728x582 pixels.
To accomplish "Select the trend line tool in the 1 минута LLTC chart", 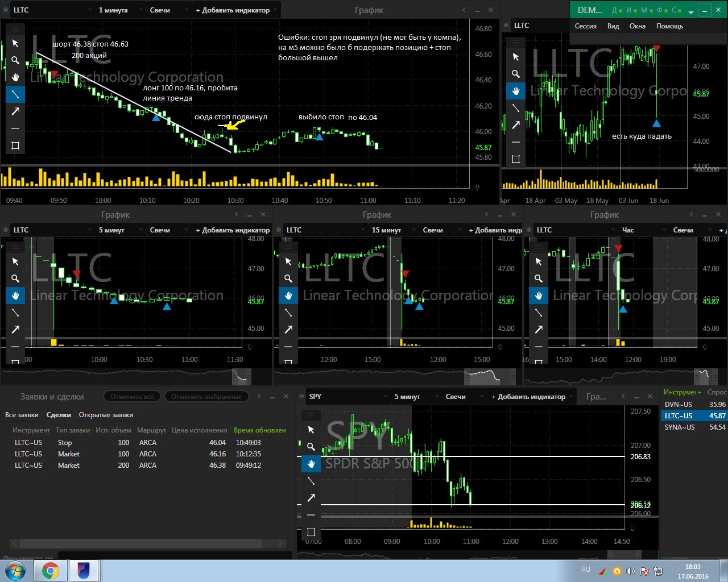I will click(15, 94).
